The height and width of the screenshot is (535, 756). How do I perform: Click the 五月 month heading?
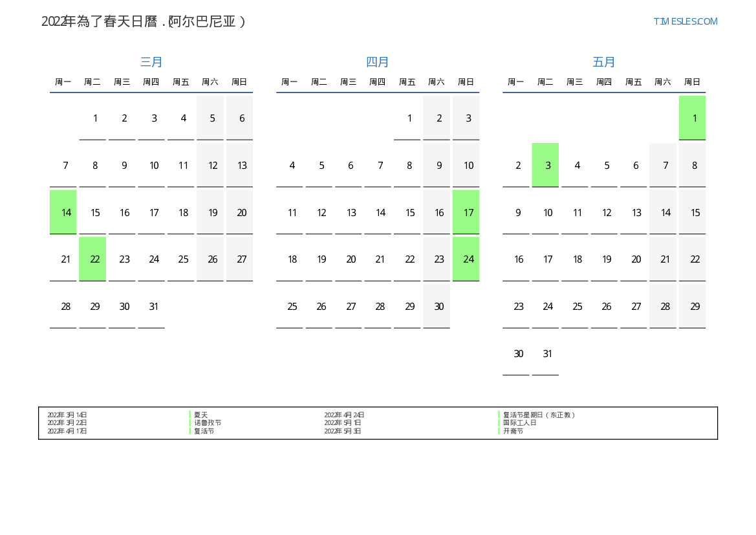pos(604,62)
